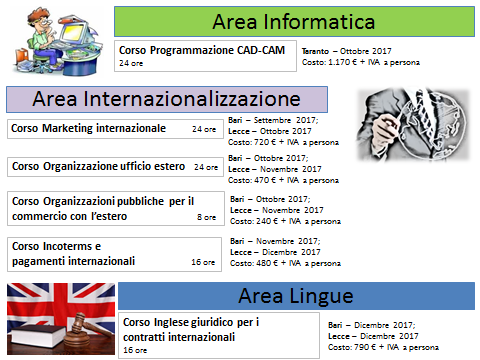Image resolution: width=480 pixels, height=360 pixels.
Task: Open Corso Programmazione CAD-CAM box
Action: [205, 56]
